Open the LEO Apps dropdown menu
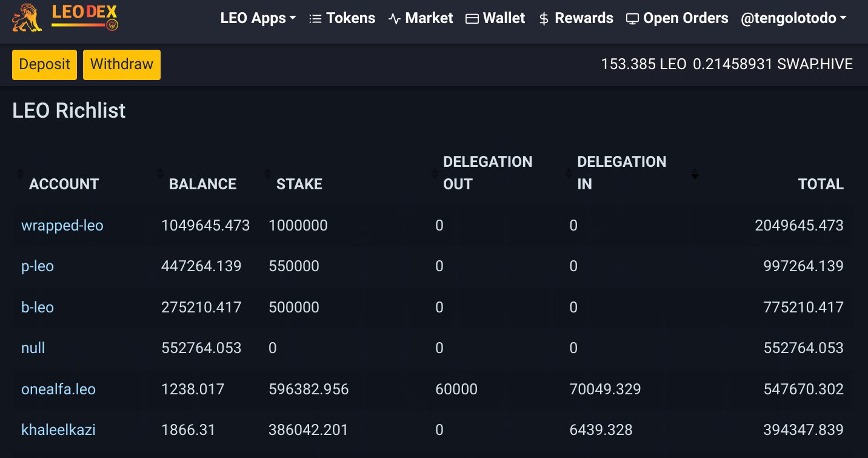Viewport: 868px width, 458px height. pyautogui.click(x=258, y=18)
